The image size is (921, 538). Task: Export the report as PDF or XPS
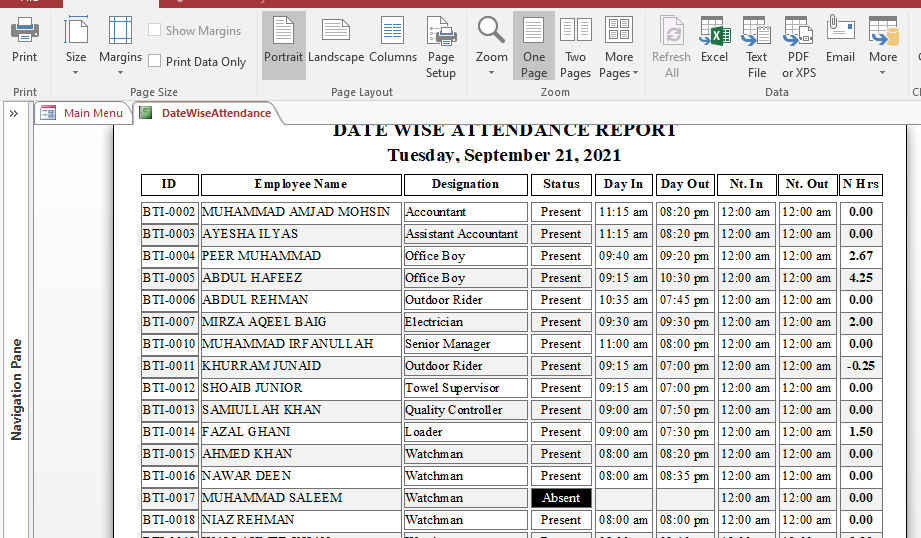pos(799,47)
